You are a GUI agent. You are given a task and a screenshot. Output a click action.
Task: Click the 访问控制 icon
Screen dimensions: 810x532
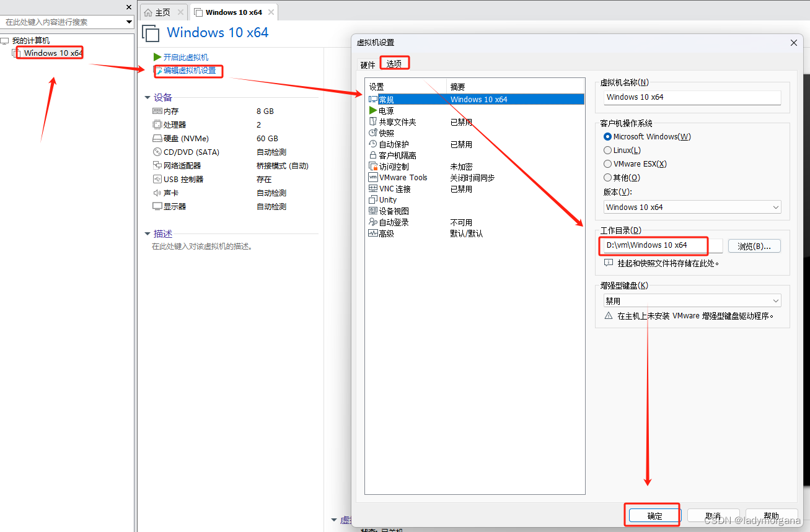(x=373, y=167)
